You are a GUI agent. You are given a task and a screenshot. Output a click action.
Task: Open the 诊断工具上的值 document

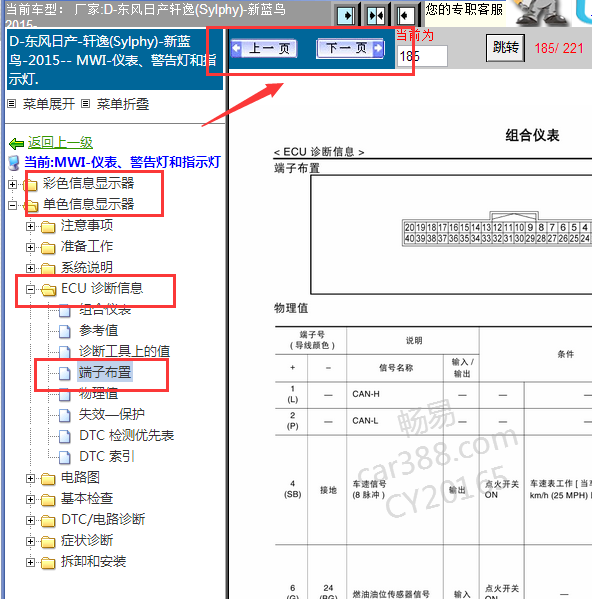coord(125,351)
